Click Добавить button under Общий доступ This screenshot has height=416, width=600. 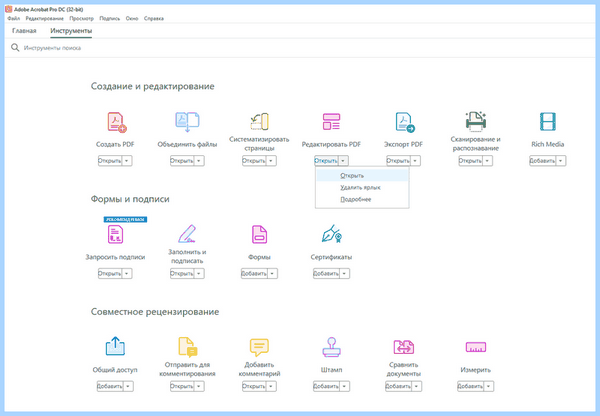(x=110, y=387)
